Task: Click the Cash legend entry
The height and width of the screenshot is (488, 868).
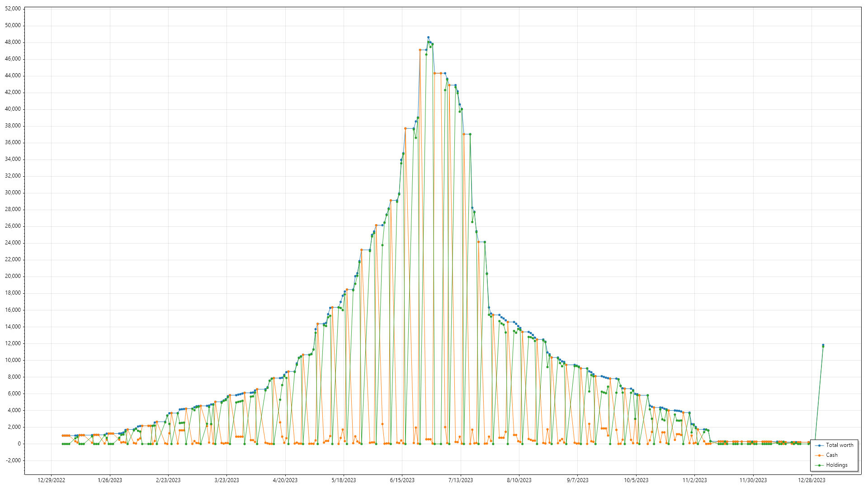Action: [x=826, y=455]
